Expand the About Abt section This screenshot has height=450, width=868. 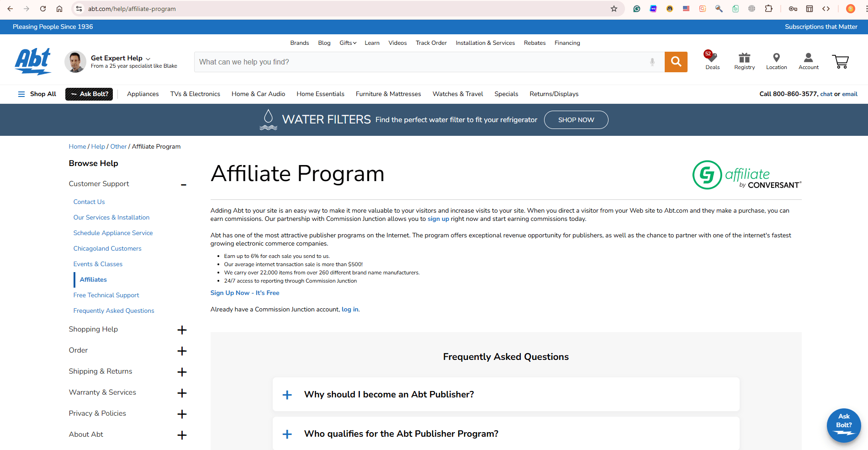click(182, 435)
